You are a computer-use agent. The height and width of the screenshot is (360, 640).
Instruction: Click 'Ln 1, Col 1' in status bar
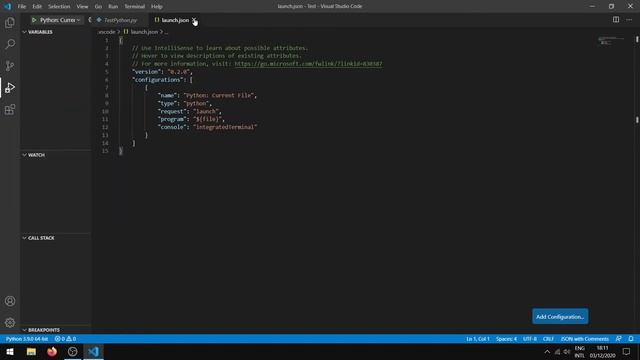[478, 339]
